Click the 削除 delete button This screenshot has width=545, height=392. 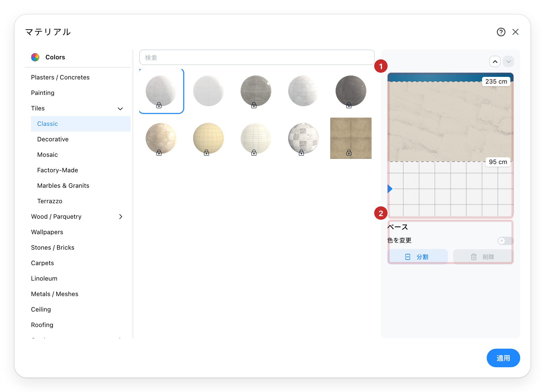tap(483, 257)
